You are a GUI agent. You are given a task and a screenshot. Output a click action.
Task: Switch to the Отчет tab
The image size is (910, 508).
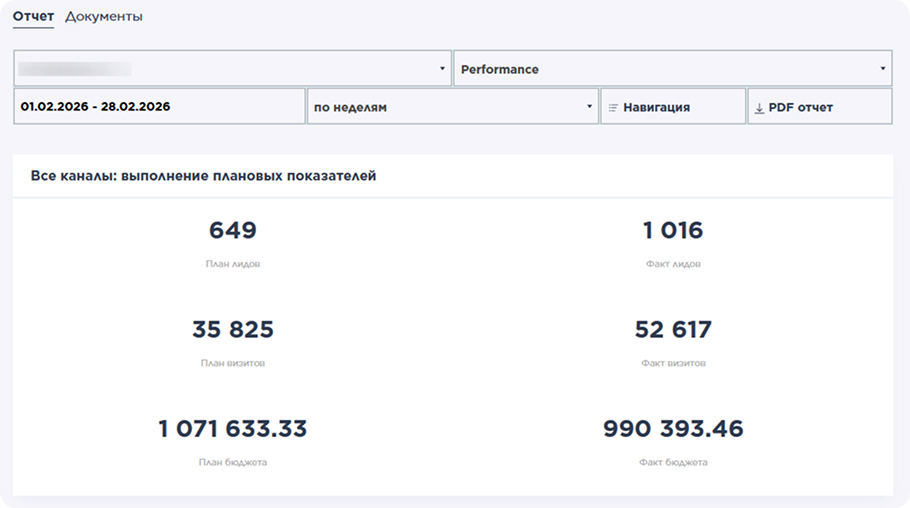(33, 16)
